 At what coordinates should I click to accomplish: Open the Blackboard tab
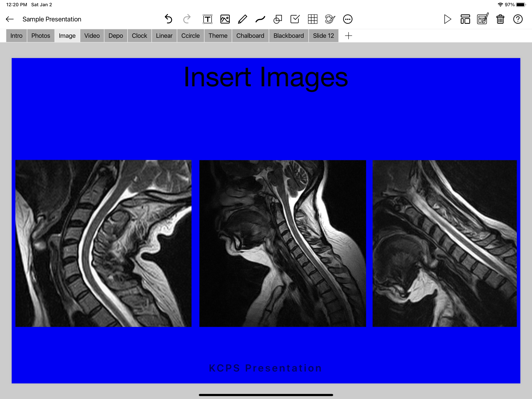289,36
